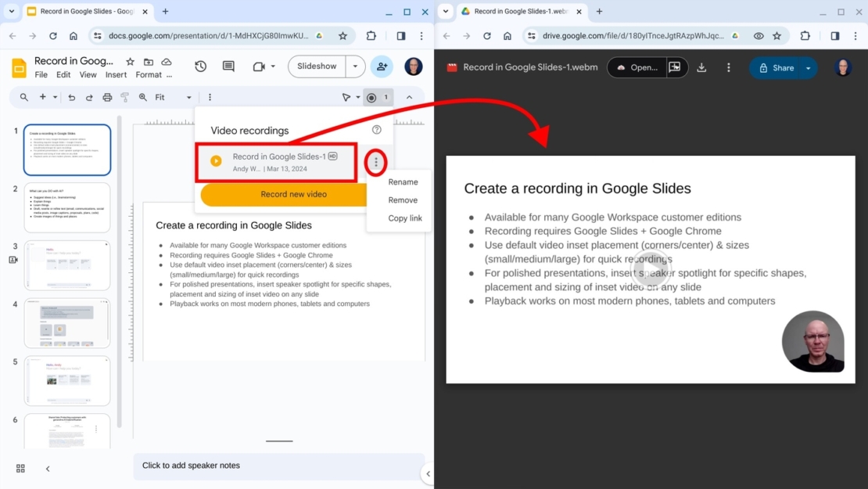Download the Record in Google Slides-1.webm file
The width and height of the screenshot is (868, 489).
[x=701, y=67]
